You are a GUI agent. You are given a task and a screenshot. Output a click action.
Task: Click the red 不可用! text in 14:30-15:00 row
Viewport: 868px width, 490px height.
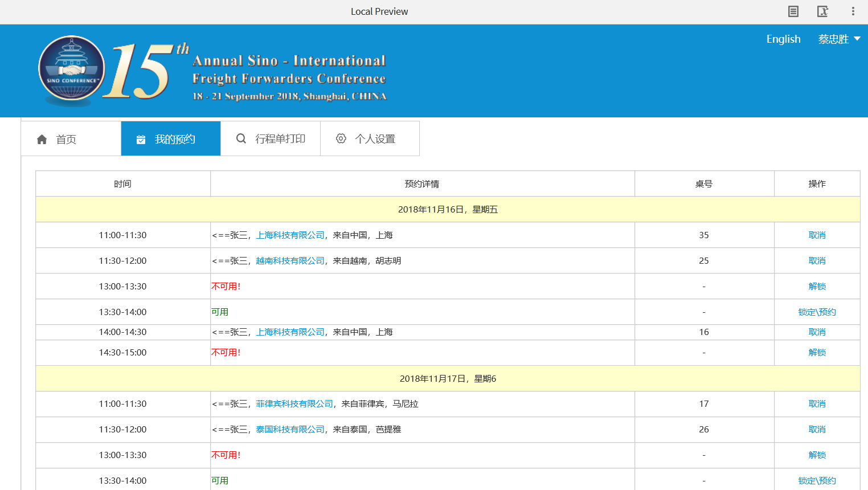click(226, 353)
